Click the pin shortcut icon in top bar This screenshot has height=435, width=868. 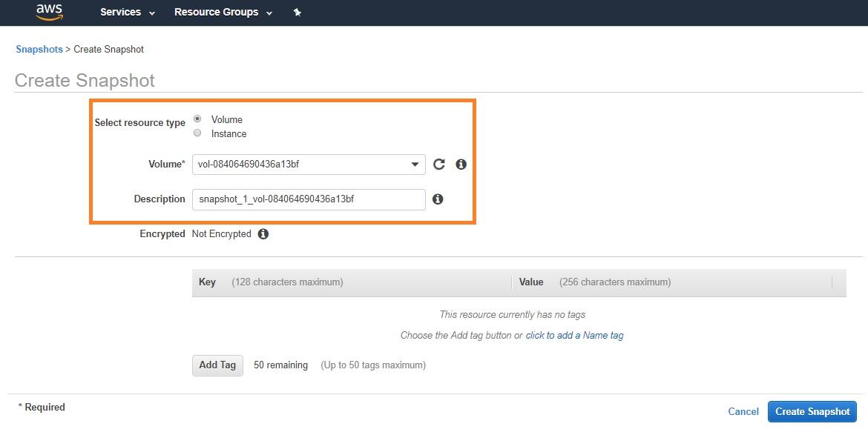click(x=297, y=13)
